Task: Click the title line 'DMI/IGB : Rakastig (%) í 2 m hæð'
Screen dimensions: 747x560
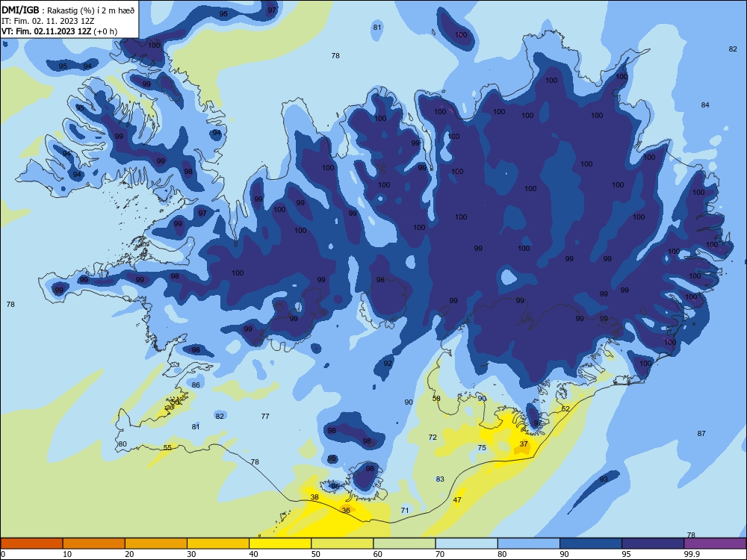Action: point(68,10)
